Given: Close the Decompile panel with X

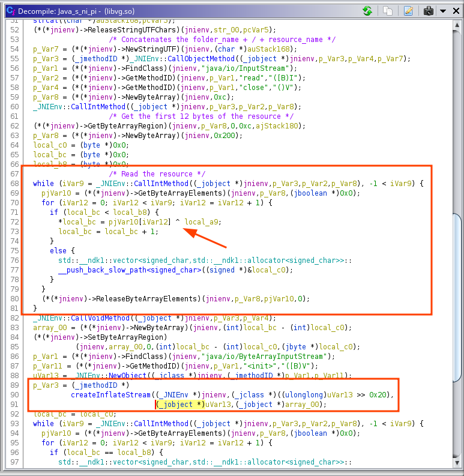Looking at the screenshot, I should (456, 11).
